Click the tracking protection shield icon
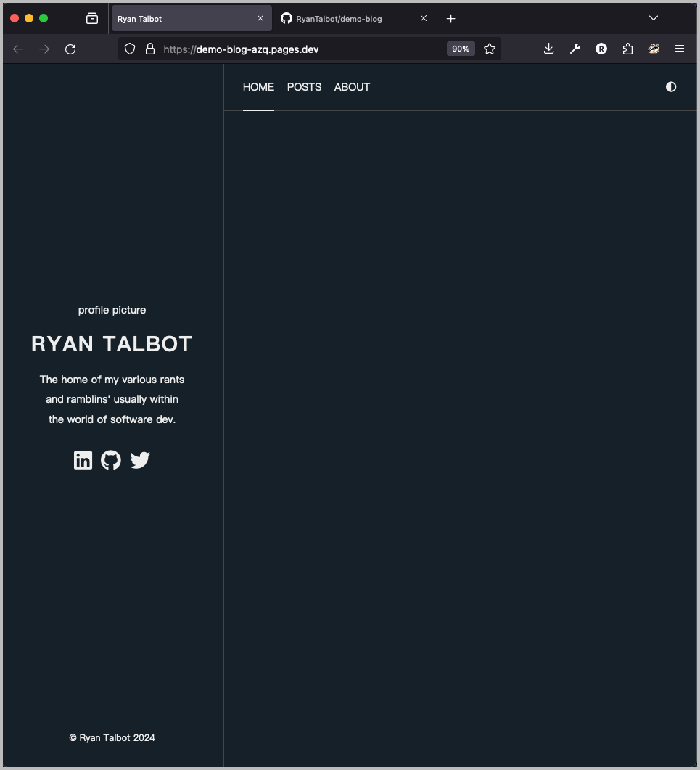Image resolution: width=700 pixels, height=770 pixels. (130, 49)
